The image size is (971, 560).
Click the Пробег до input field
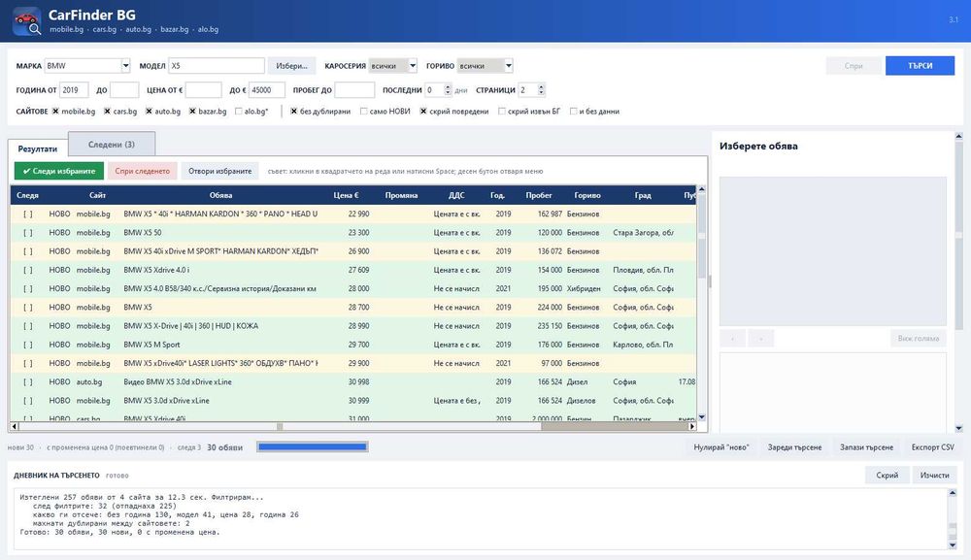tap(354, 89)
